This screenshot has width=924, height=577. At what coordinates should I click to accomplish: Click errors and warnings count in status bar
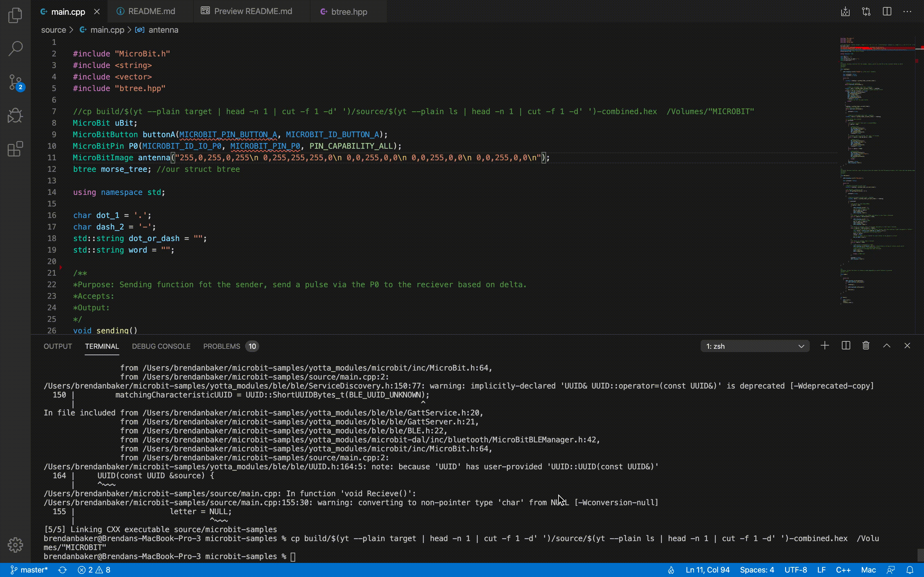click(x=94, y=570)
